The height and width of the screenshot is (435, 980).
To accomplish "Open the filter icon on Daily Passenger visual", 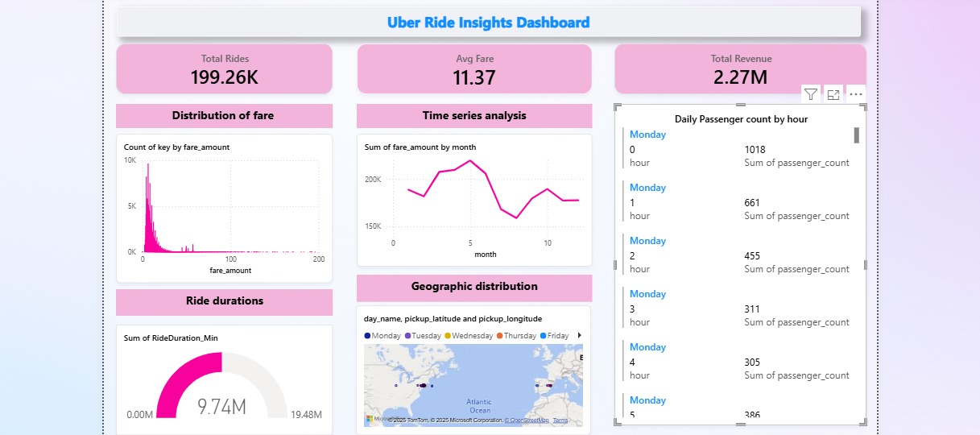I will pos(811,94).
